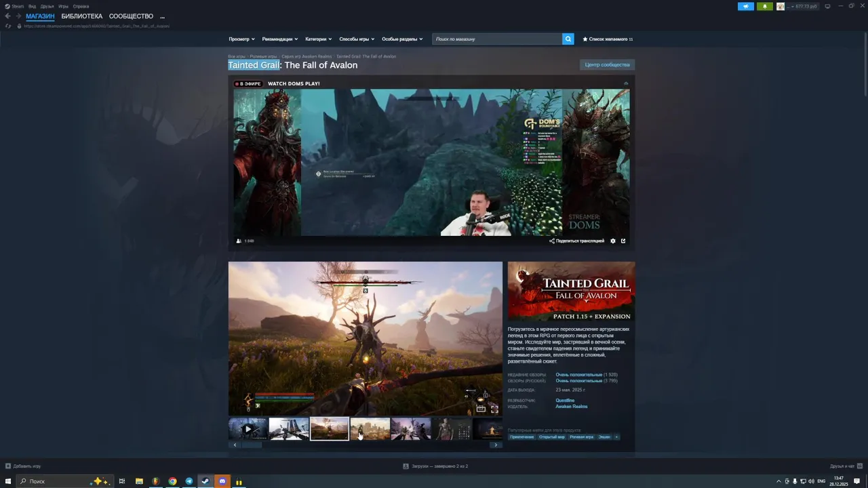868x488 pixels.
Task: Open the Windows Start menu
Action: click(8, 481)
